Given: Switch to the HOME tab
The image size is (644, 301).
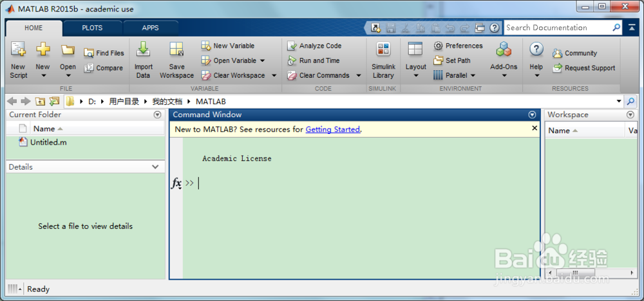Looking at the screenshot, I should tap(33, 28).
